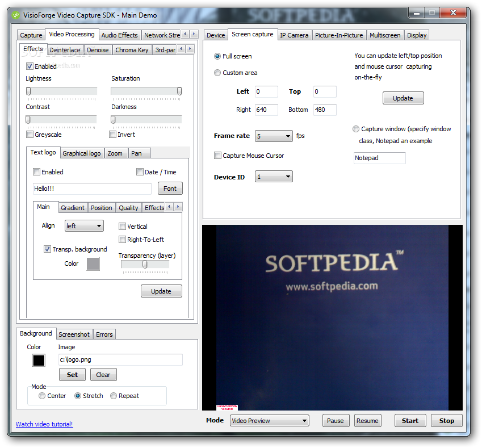Open the Denoise sub-tab
This screenshot has width=482, height=448.
[98, 50]
